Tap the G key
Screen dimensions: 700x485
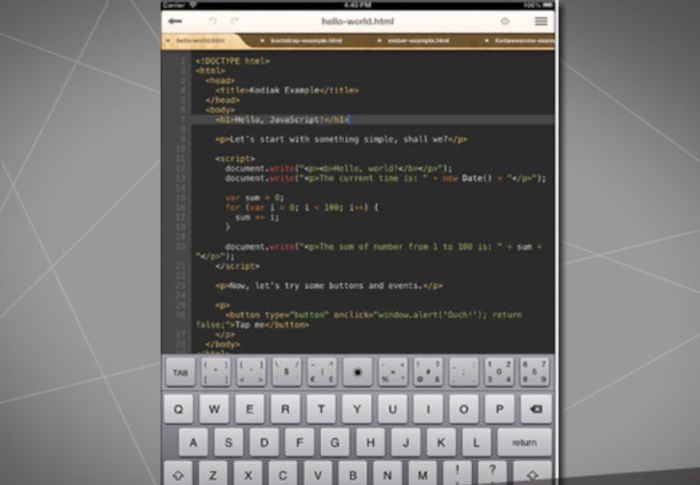click(x=335, y=443)
